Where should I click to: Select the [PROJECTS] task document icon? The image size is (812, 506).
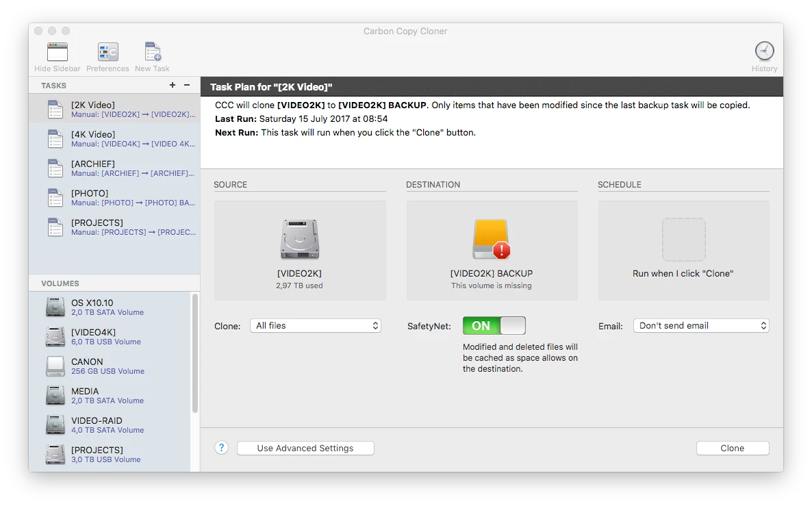pyautogui.click(x=55, y=227)
